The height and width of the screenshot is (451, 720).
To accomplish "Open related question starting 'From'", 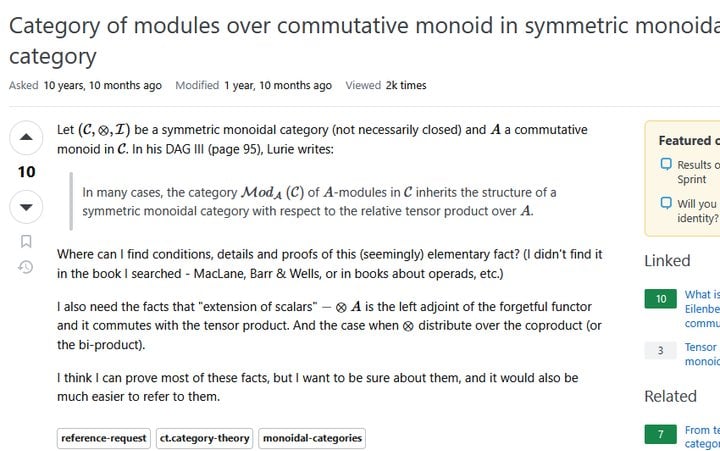I will tap(702, 437).
